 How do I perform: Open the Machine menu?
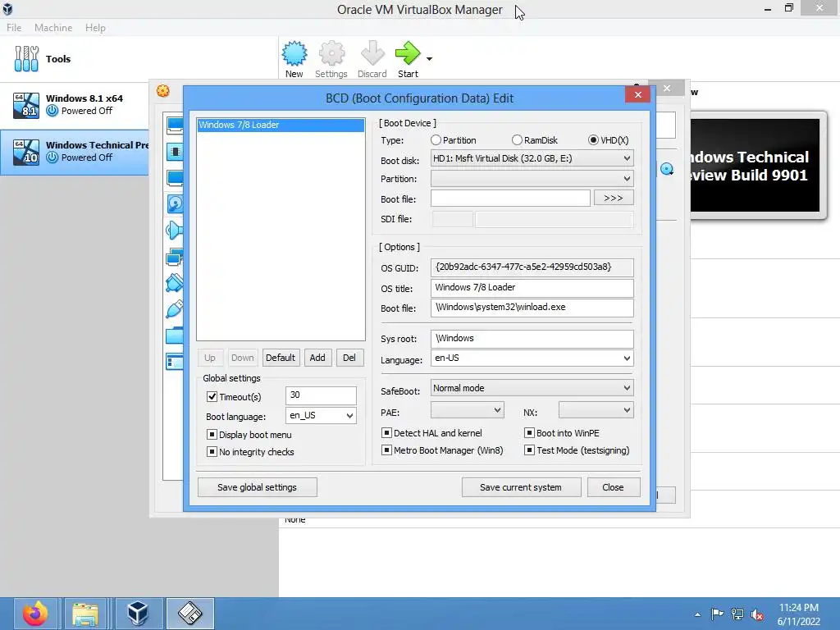point(53,28)
